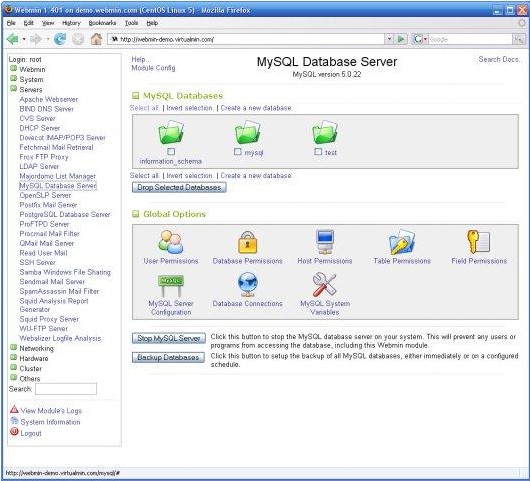
Task: Open the Database Connections globe icon
Action: 248,285
